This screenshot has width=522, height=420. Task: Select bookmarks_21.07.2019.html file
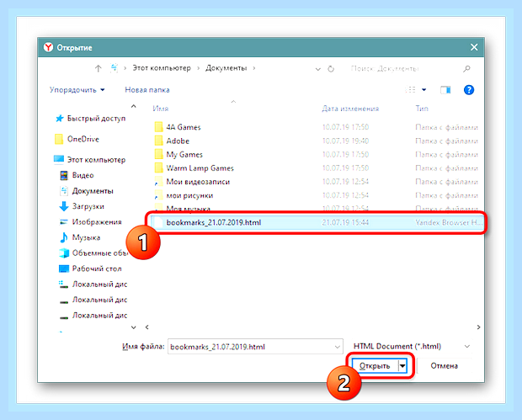tap(316, 222)
